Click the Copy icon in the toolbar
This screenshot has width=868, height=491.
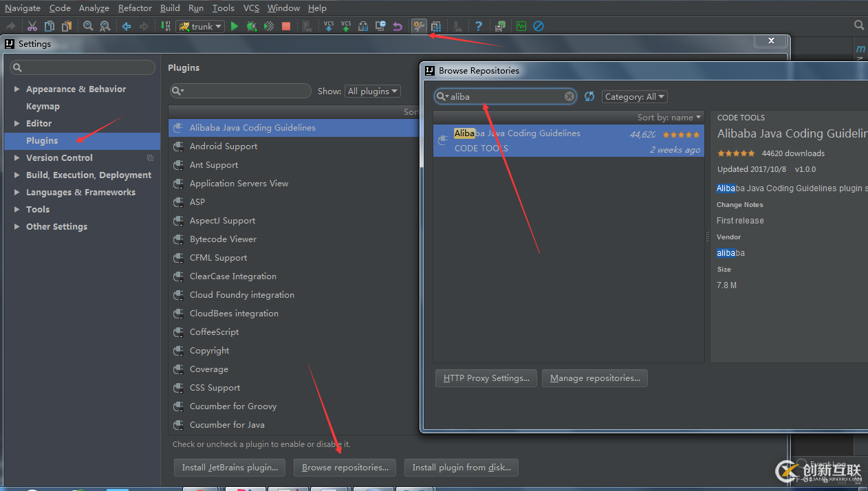(x=50, y=26)
